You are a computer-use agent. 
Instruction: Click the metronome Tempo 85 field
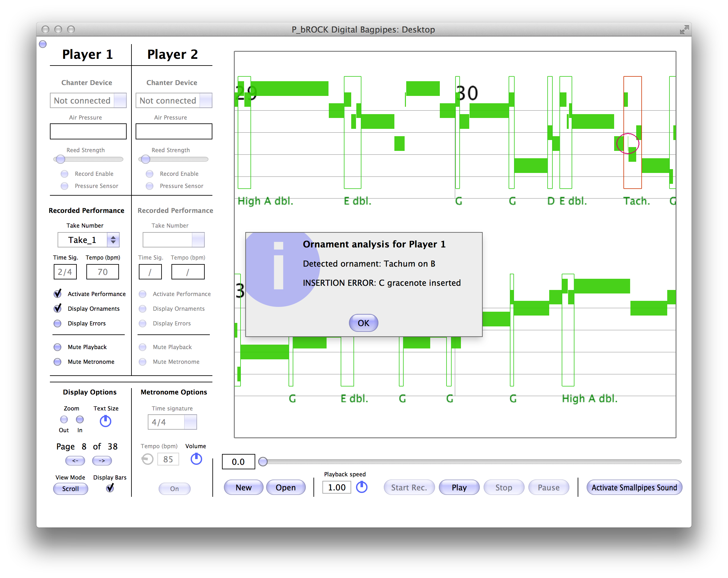pos(168,459)
